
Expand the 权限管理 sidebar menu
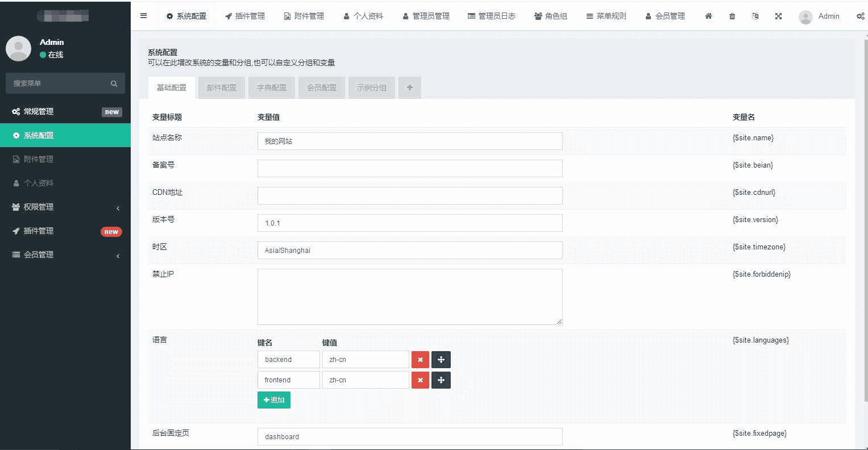pyautogui.click(x=65, y=207)
